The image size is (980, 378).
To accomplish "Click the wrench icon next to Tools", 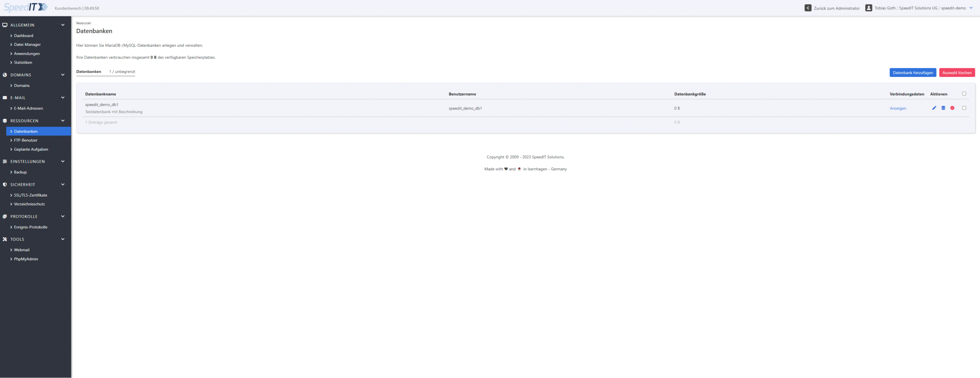I will click(5, 240).
